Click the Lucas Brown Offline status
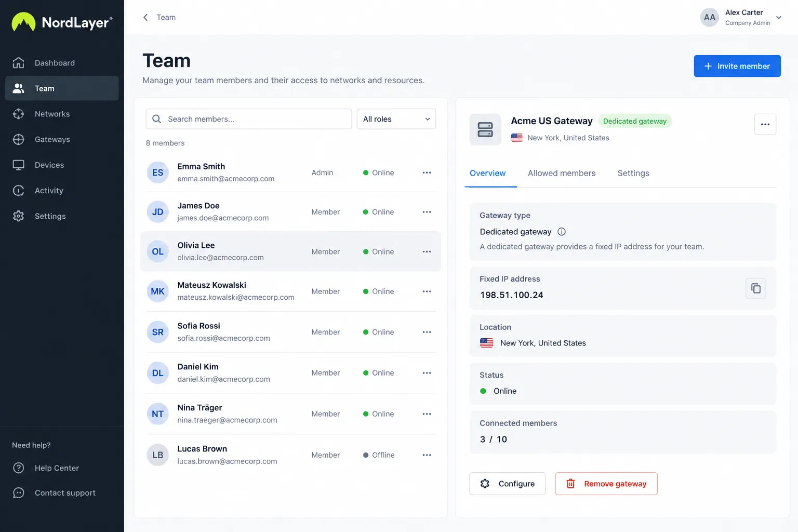The image size is (798, 532). coord(379,455)
